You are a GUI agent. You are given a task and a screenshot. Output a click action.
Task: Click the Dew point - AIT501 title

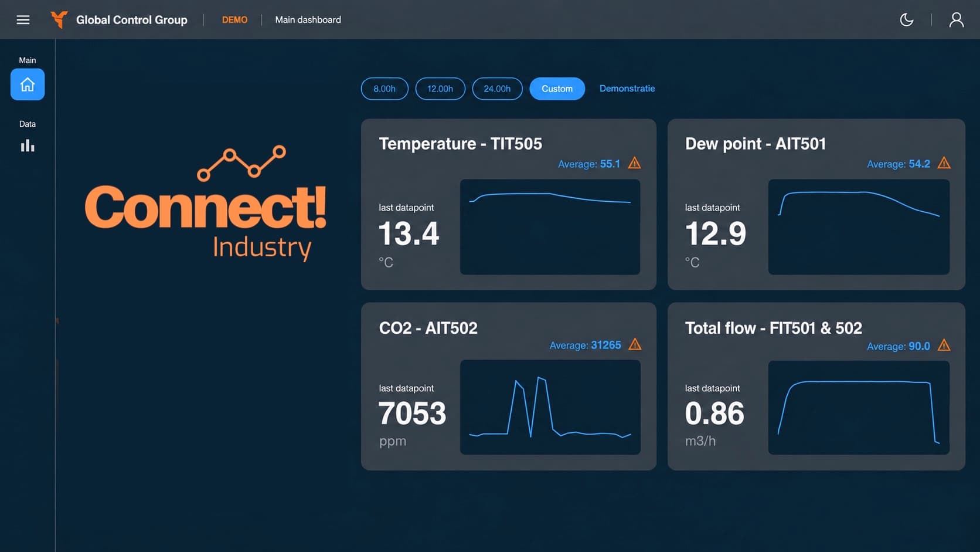pyautogui.click(x=756, y=144)
